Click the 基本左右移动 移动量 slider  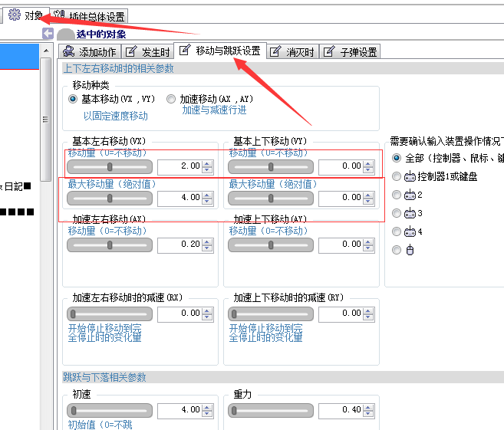point(110,166)
